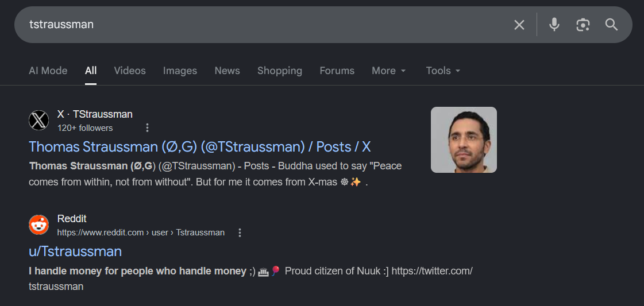Open the u/Tstraussman Reddit link
This screenshot has width=644, height=306.
(x=75, y=251)
